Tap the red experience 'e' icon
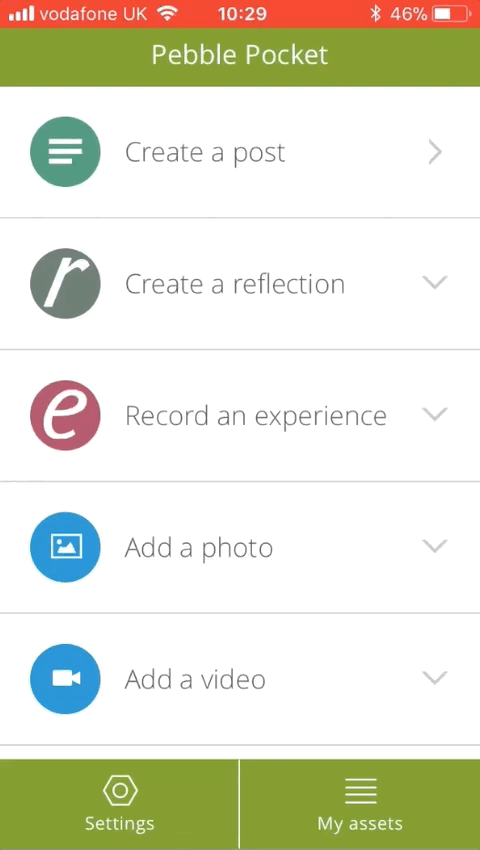Viewport: 480px width, 850px height. coord(65,415)
